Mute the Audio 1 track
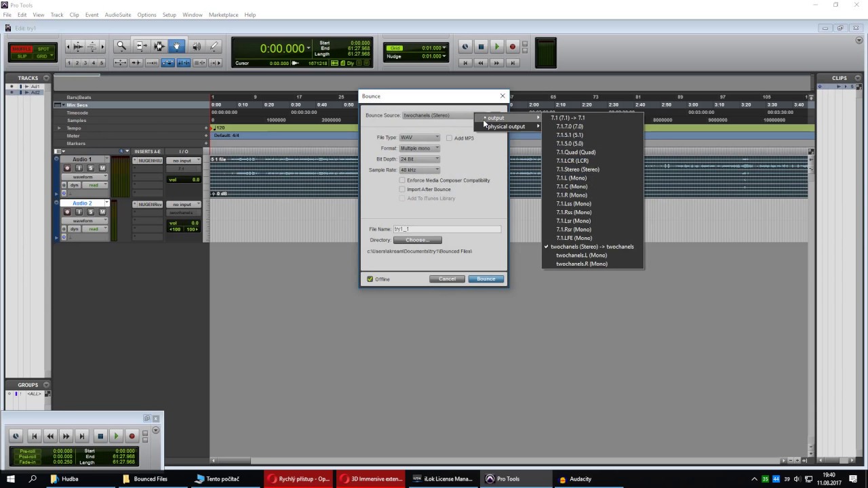This screenshot has height=488, width=868. [102, 168]
